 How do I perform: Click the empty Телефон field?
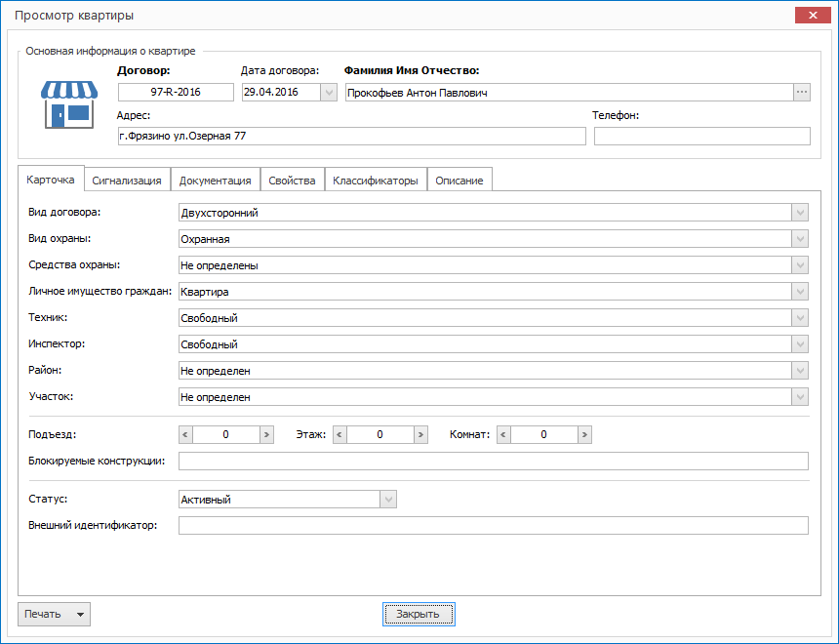coord(702,136)
